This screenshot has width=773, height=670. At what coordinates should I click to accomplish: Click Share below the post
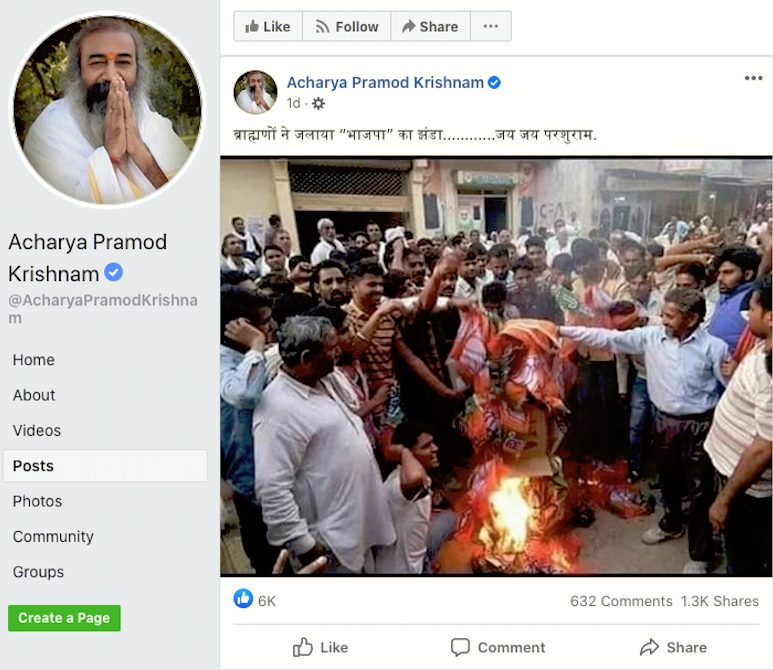click(673, 647)
